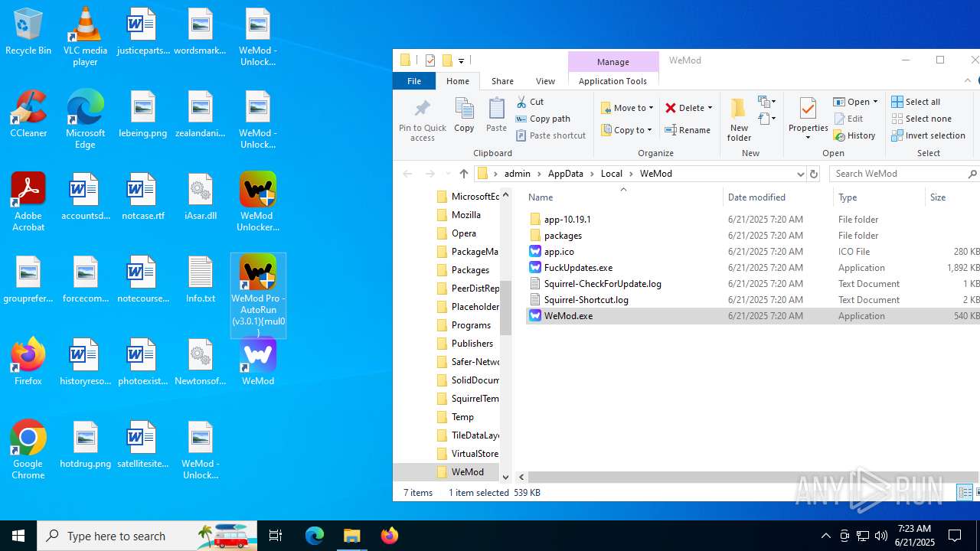Open the Move to dropdown
This screenshot has height=551, width=980.
tap(627, 108)
